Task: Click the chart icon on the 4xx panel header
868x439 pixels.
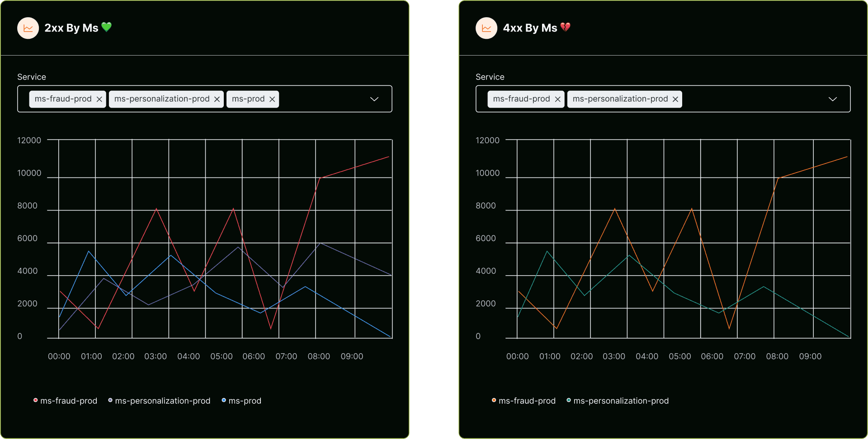Action: (486, 28)
